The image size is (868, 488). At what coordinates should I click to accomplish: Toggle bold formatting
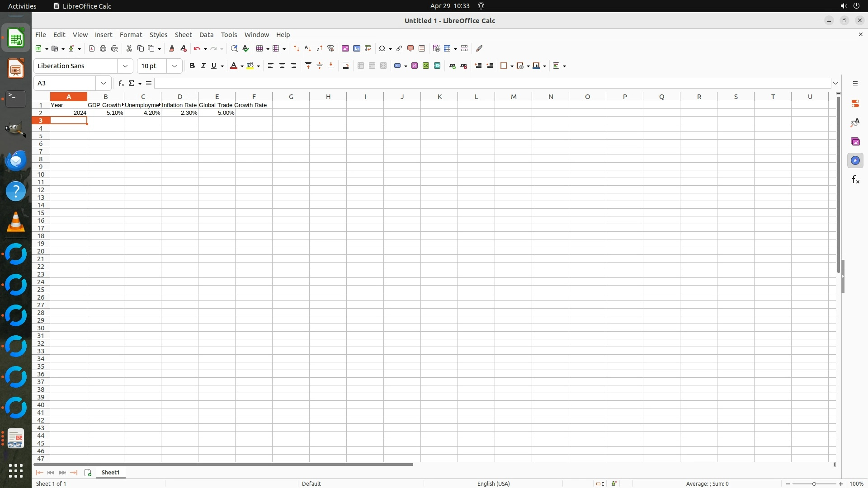pos(192,66)
